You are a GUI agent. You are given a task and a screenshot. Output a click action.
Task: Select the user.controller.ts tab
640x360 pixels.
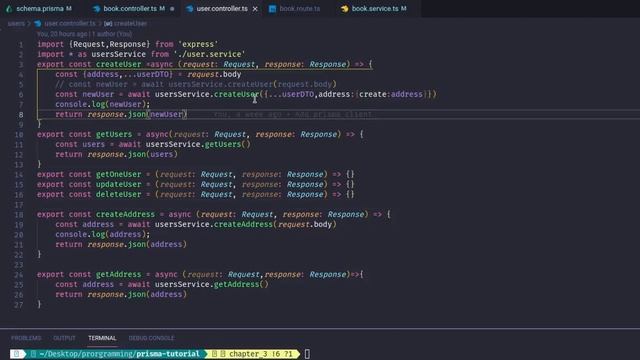tap(222, 9)
